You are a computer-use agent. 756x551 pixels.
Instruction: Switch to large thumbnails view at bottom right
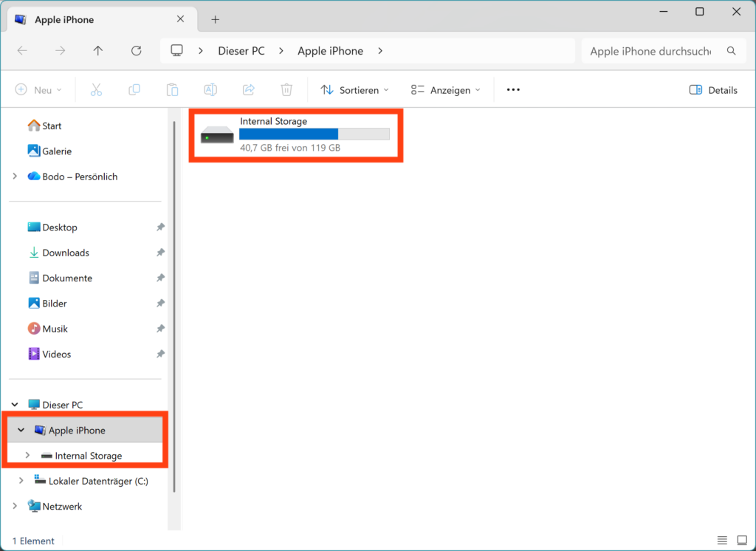click(741, 540)
